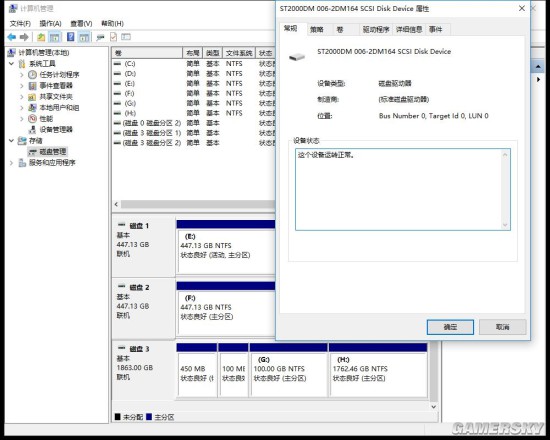Click the 取消 button
This screenshot has height=440, width=550.
[502, 327]
